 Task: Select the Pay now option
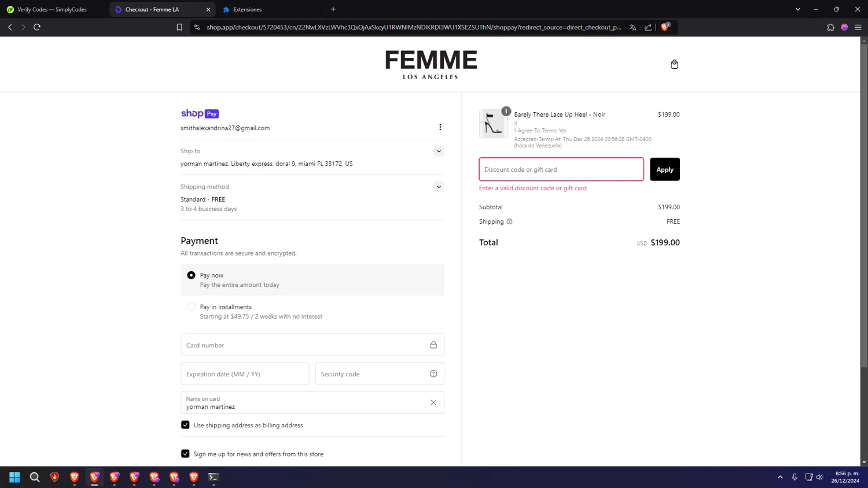click(191, 275)
